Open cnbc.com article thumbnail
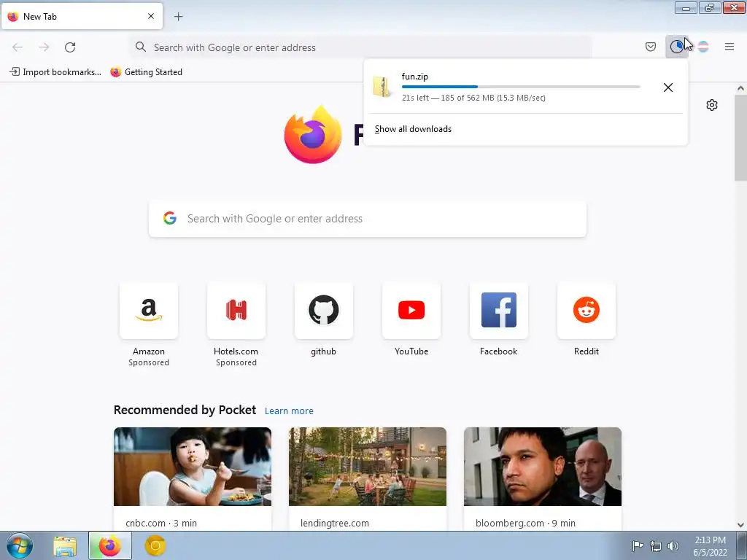 click(193, 467)
